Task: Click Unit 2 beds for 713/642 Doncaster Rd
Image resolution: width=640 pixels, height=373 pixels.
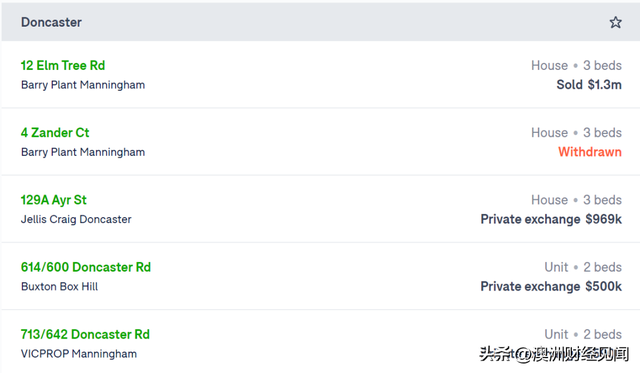Action: [x=583, y=334]
